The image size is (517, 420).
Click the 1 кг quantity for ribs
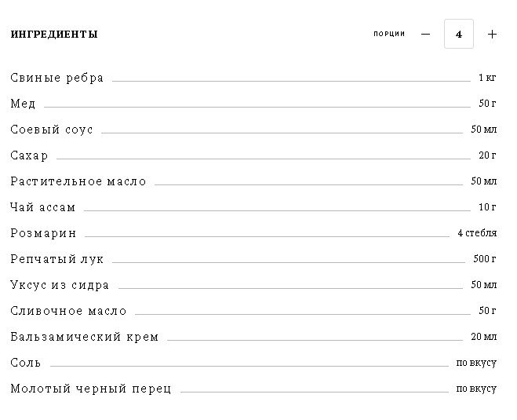pyautogui.click(x=487, y=78)
